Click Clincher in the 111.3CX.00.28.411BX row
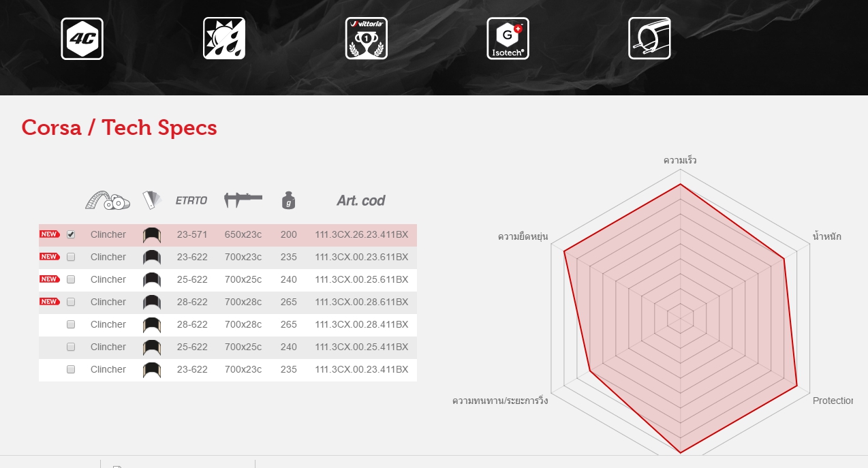Screen dimensions: 868x468 coord(108,324)
